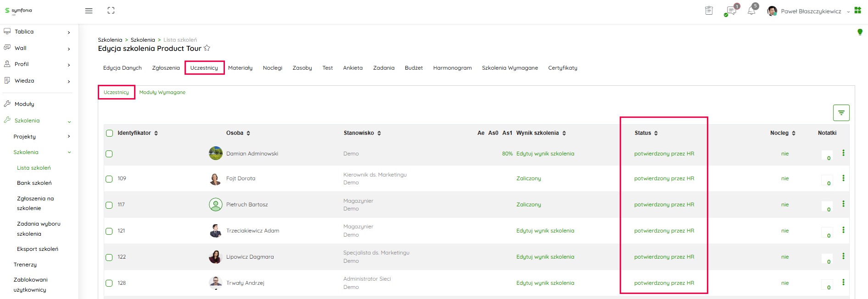Open the chat messages icon
The width and height of the screenshot is (868, 299).
click(x=731, y=11)
